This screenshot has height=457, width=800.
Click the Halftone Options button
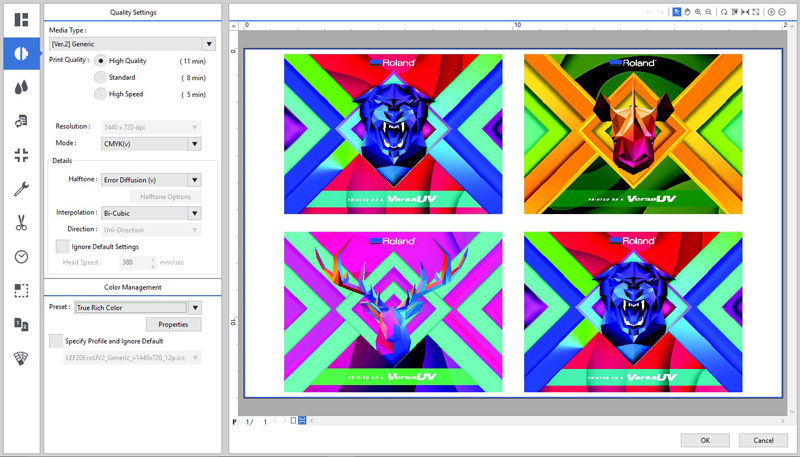pyautogui.click(x=165, y=197)
